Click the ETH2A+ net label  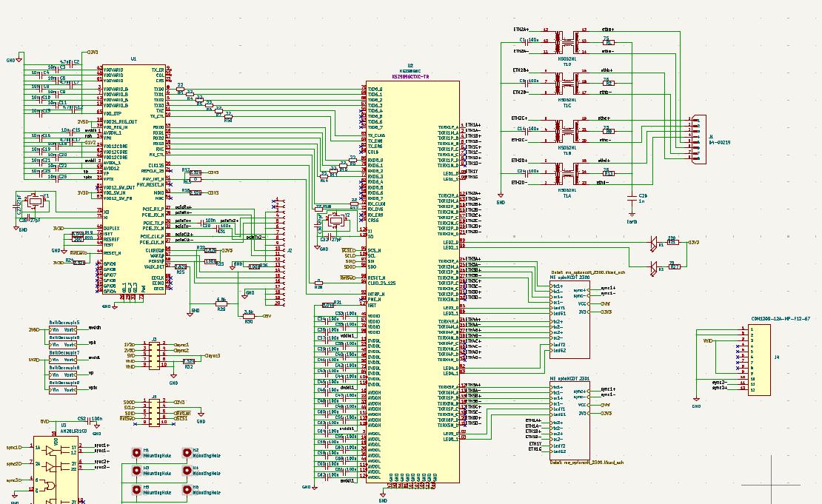pos(521,30)
